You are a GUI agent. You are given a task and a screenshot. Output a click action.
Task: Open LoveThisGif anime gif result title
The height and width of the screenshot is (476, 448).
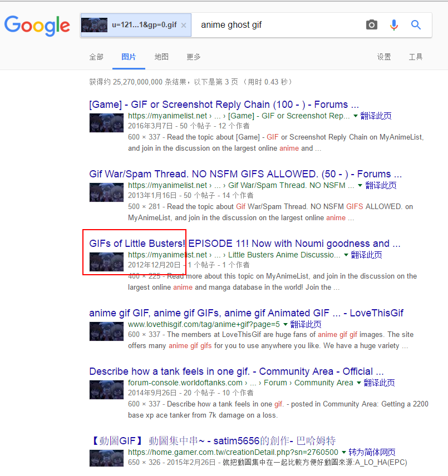click(x=247, y=313)
